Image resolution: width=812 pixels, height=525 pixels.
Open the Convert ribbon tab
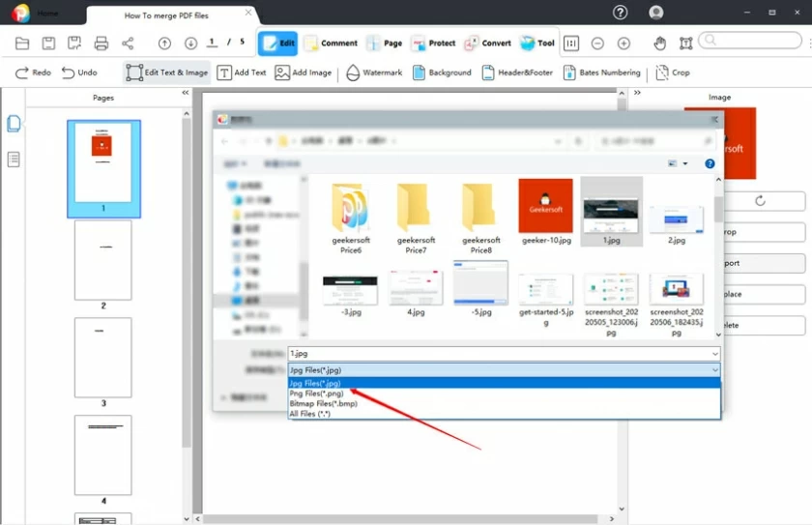point(488,44)
